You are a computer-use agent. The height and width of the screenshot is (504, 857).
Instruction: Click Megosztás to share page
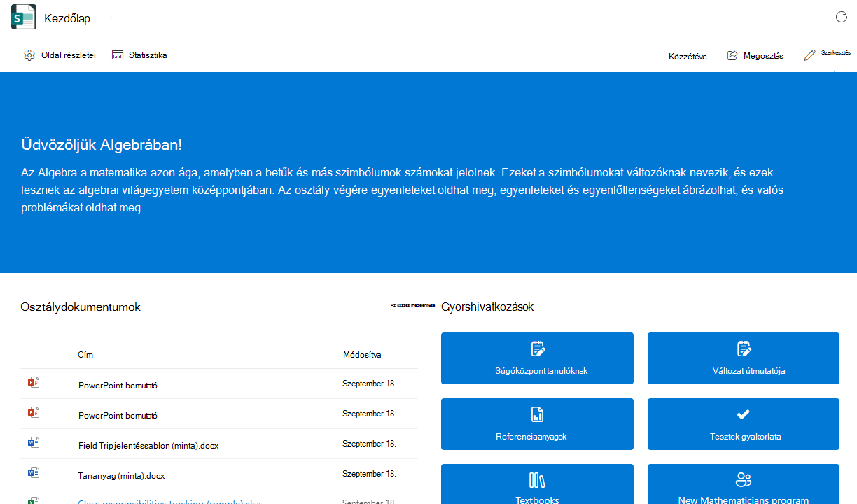click(755, 56)
